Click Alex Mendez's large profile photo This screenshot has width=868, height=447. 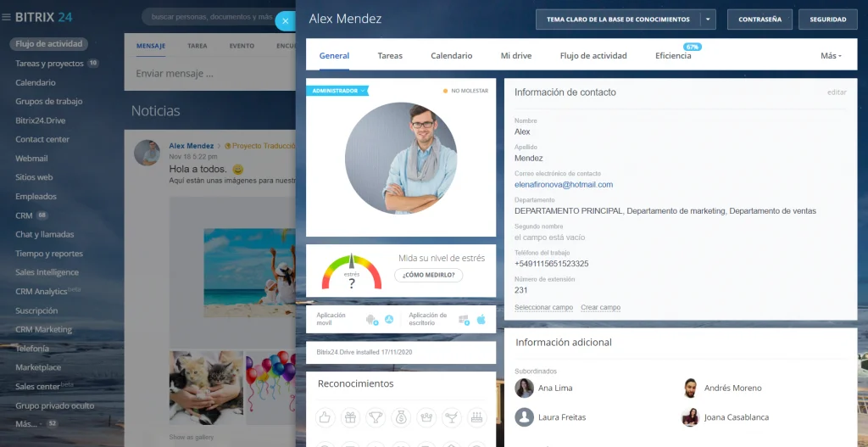coord(401,158)
